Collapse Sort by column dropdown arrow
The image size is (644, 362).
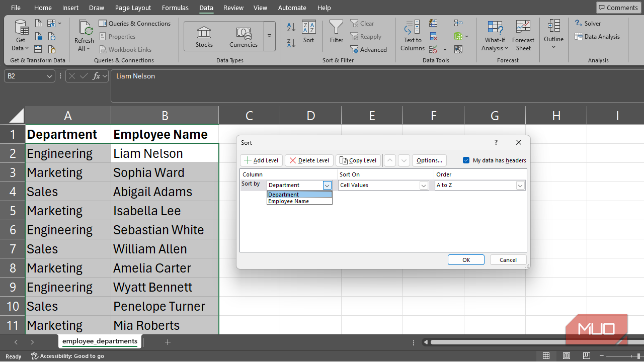click(x=327, y=186)
